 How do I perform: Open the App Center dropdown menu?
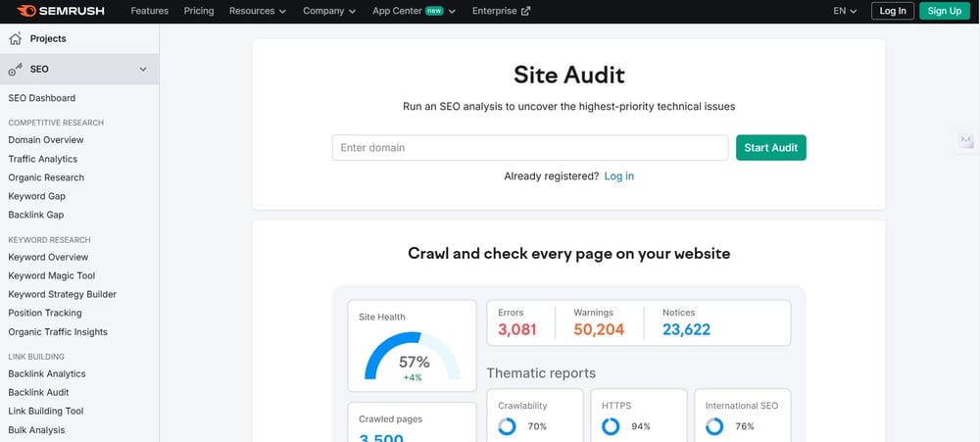click(414, 11)
